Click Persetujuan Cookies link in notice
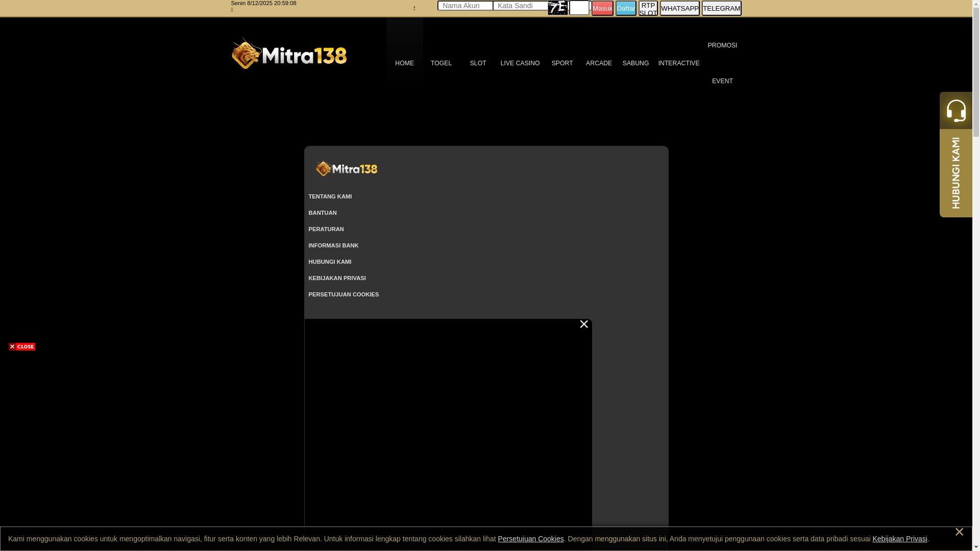Viewport: 980px width, 551px height. 531,539
